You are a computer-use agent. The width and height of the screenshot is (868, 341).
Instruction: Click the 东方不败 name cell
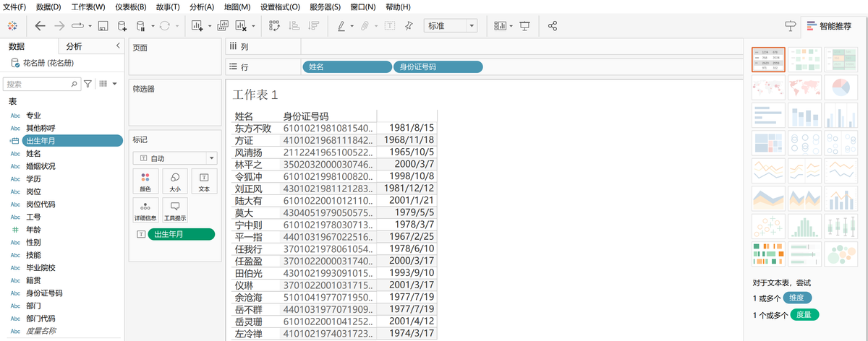[253, 128]
